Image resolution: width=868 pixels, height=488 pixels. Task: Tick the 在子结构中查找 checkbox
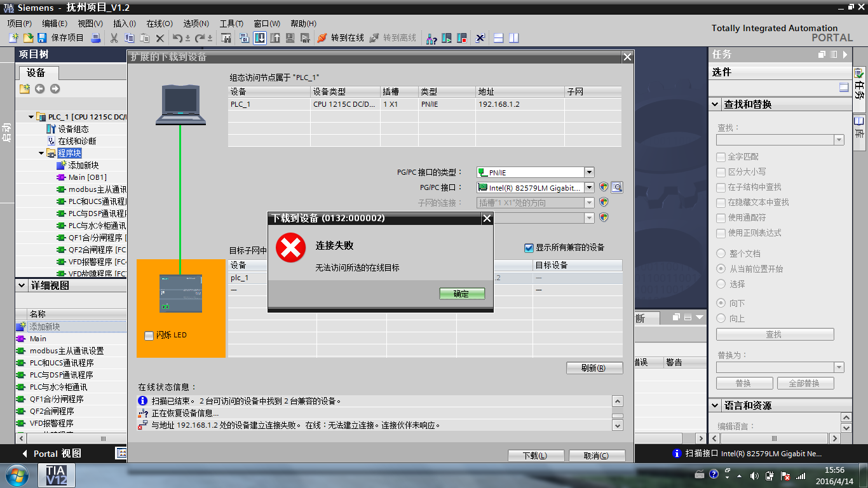(721, 187)
